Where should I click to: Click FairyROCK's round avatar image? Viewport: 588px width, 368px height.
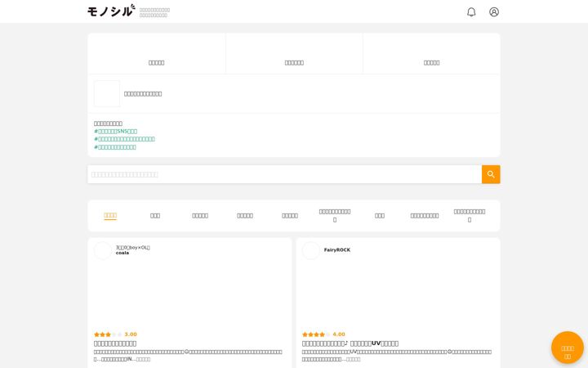pyautogui.click(x=311, y=250)
